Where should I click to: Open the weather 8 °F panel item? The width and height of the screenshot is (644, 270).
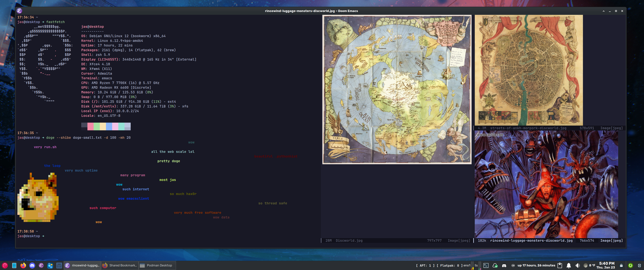[x=590, y=265]
